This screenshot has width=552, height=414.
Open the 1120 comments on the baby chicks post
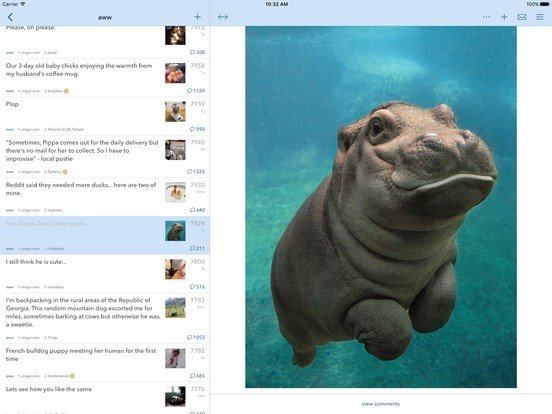click(196, 90)
